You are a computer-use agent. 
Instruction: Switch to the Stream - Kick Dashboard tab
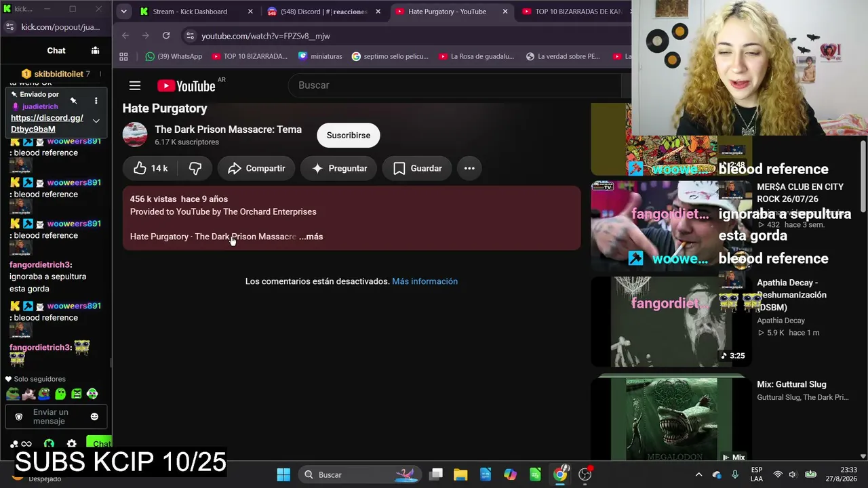click(x=190, y=12)
